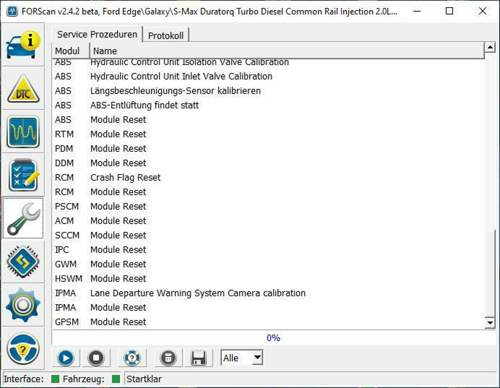Select Lane Departure Warning System Camera calibration
The image size is (500, 388).
(268, 293)
